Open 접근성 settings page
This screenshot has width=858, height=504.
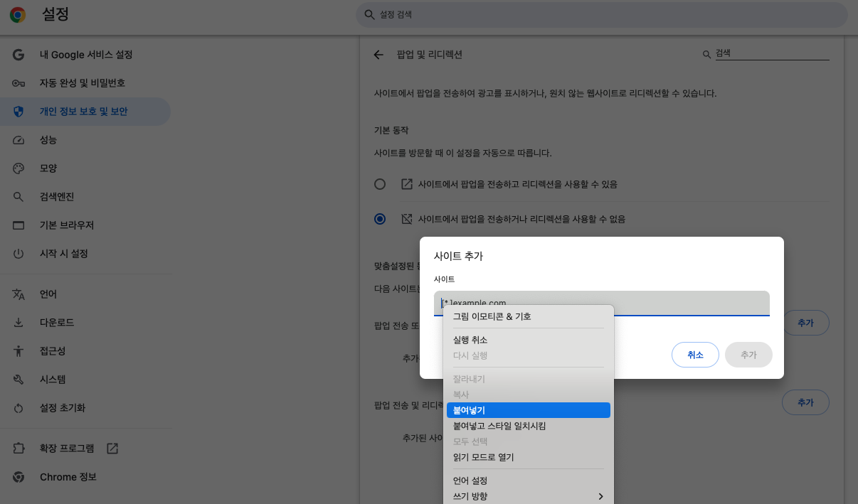(x=85, y=351)
